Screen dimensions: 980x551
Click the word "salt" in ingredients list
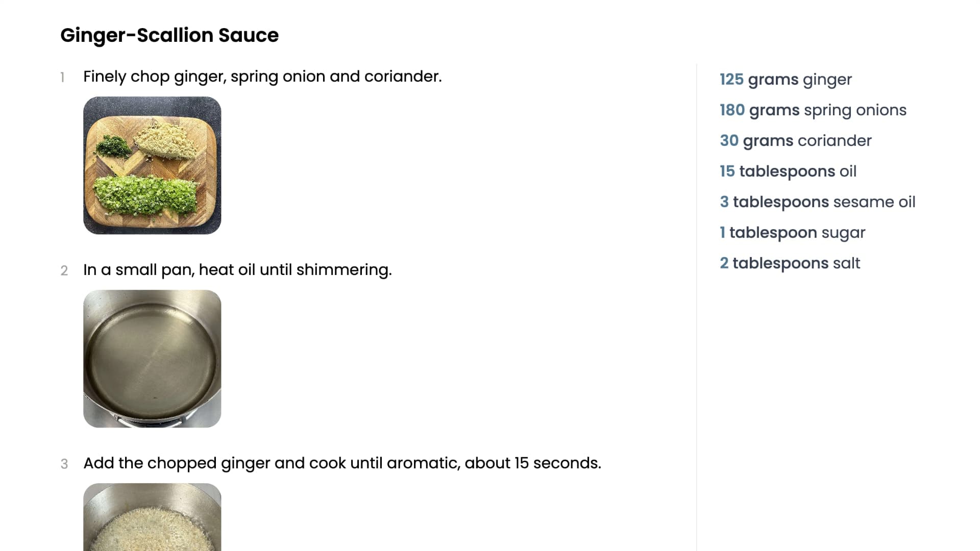[846, 263]
